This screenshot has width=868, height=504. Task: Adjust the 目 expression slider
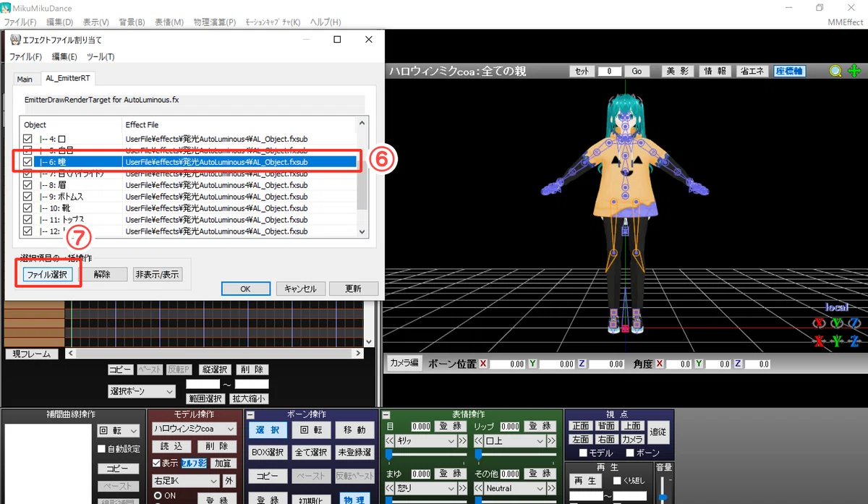425,454
